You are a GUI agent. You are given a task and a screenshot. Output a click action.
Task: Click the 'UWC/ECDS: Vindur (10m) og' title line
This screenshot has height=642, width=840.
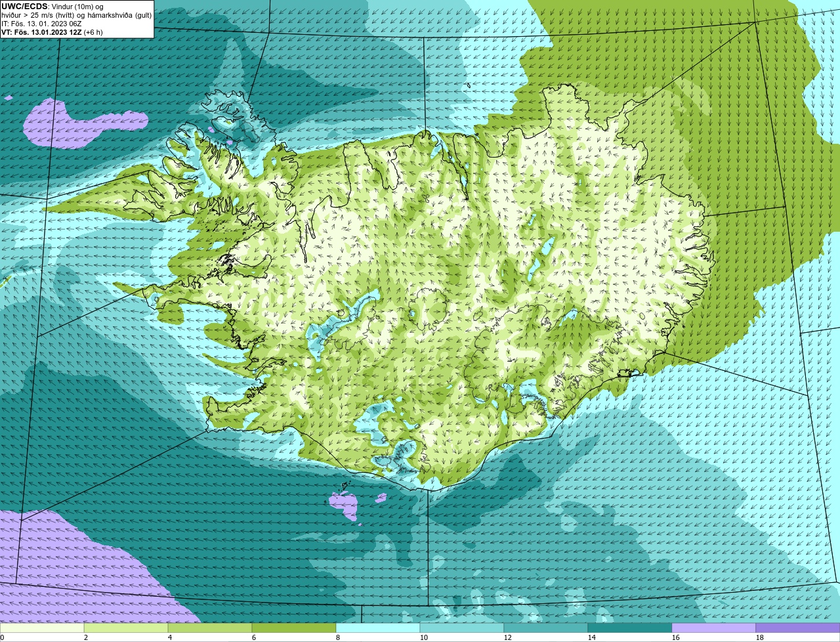pyautogui.click(x=52, y=7)
